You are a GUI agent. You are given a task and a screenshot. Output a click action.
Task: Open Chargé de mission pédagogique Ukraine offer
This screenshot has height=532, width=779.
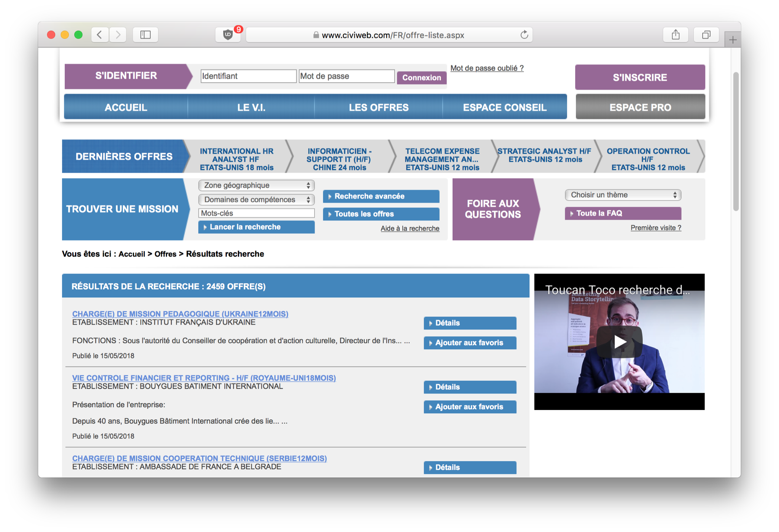[180, 314]
